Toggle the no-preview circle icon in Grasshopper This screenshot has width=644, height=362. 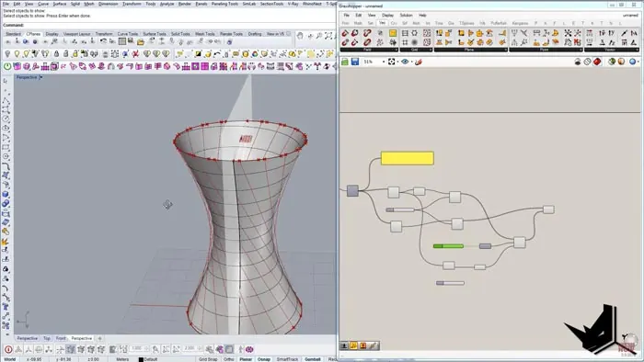(587, 62)
